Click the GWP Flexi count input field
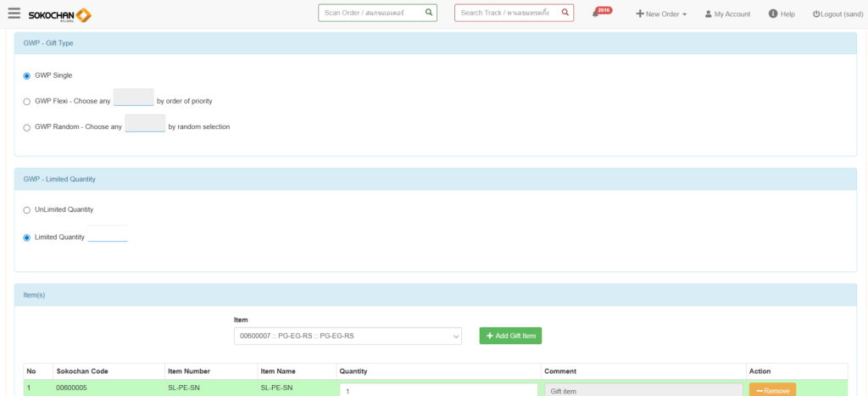This screenshot has width=868, height=396. 133,98
